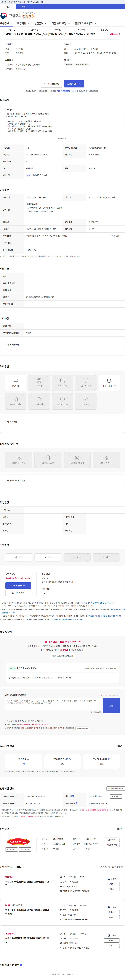Viewport: 125px width, 980px height.
Task: Jump to the 모집요강 section tab
Action: tap(11, 30)
